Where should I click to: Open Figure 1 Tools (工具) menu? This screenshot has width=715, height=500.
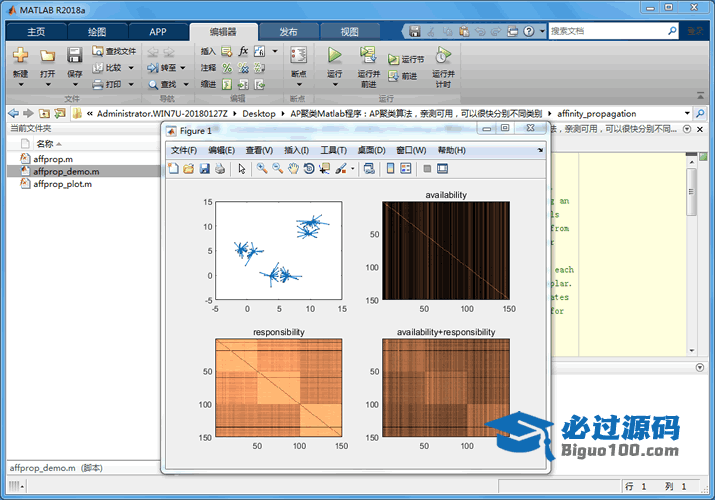pyautogui.click(x=333, y=150)
